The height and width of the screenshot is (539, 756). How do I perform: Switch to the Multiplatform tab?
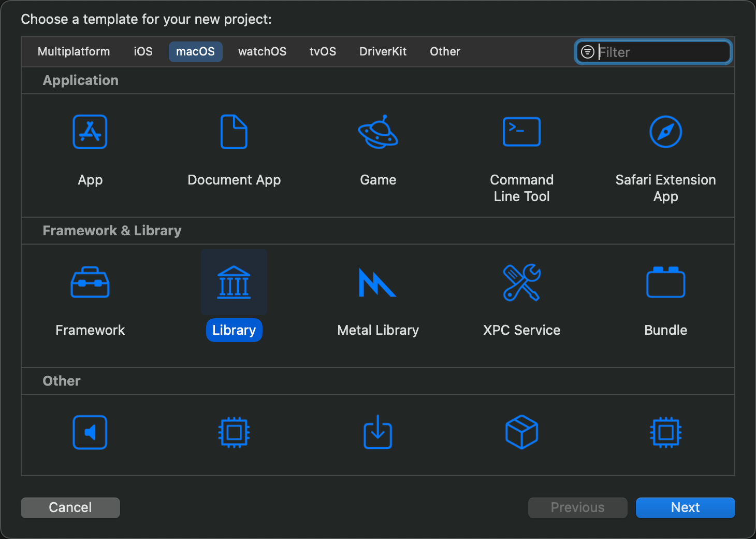point(74,52)
